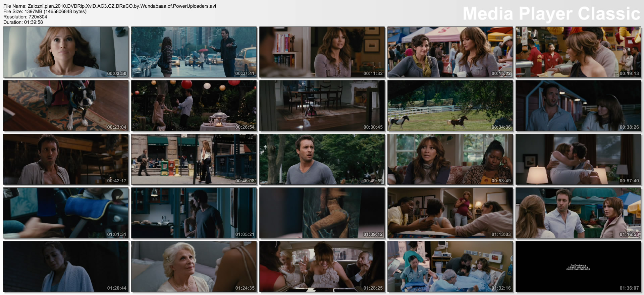Select the black credits frame at 01:36:07
This screenshot has width=644, height=295.
pyautogui.click(x=578, y=267)
